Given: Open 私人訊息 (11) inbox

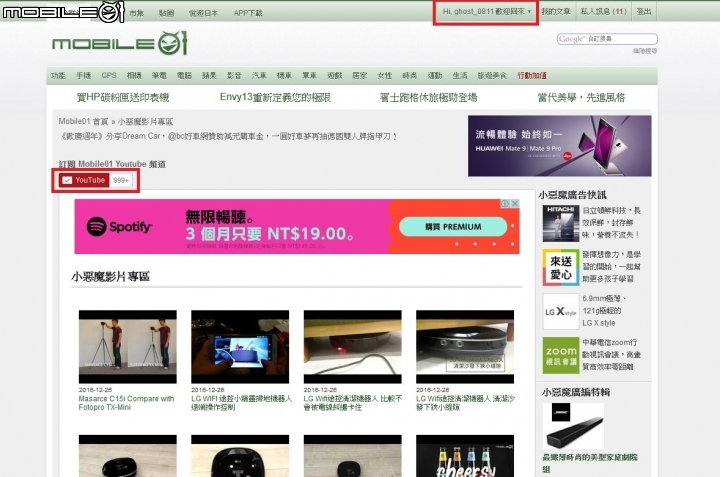Looking at the screenshot, I should (603, 11).
